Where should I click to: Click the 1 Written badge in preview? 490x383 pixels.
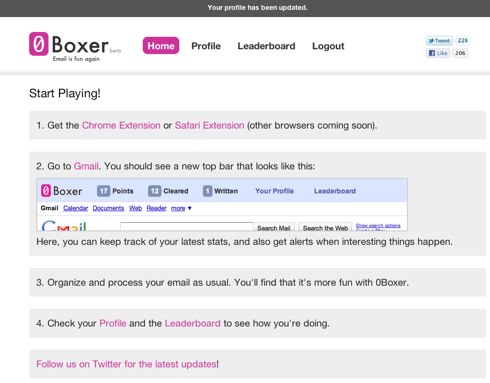tap(220, 191)
